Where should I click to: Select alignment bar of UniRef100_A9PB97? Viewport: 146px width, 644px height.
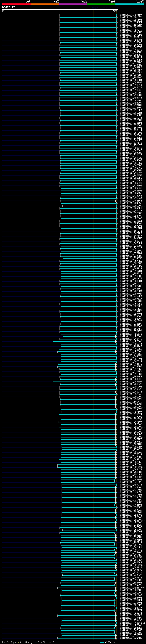(88, 15)
